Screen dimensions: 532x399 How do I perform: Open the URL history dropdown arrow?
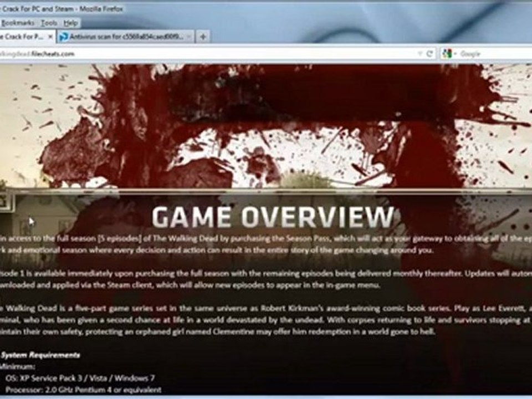tap(420, 54)
